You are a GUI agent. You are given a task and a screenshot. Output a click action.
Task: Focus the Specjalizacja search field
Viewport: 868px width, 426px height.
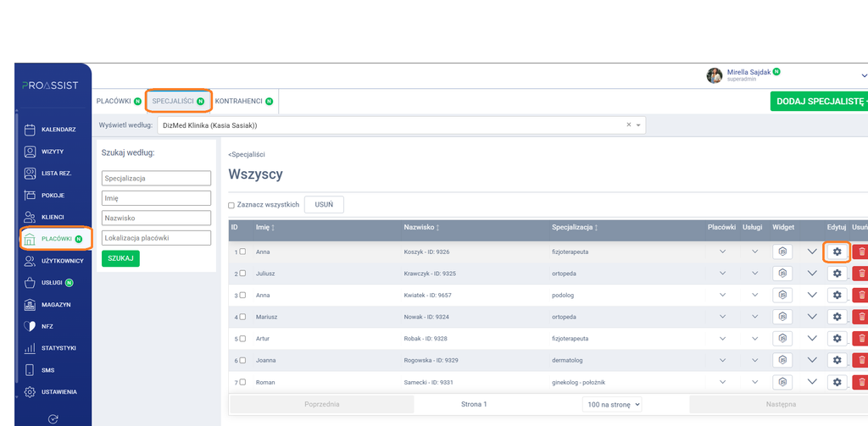tap(157, 178)
